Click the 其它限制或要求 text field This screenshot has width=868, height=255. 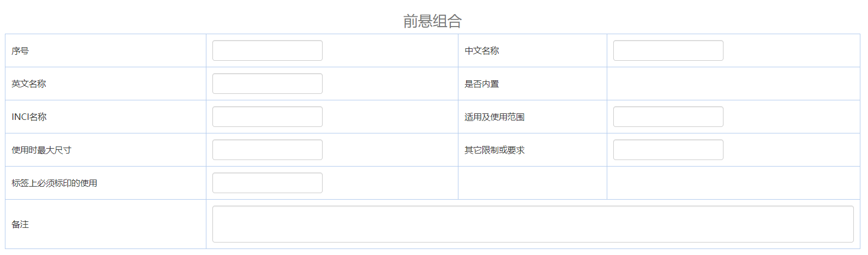[x=668, y=150]
